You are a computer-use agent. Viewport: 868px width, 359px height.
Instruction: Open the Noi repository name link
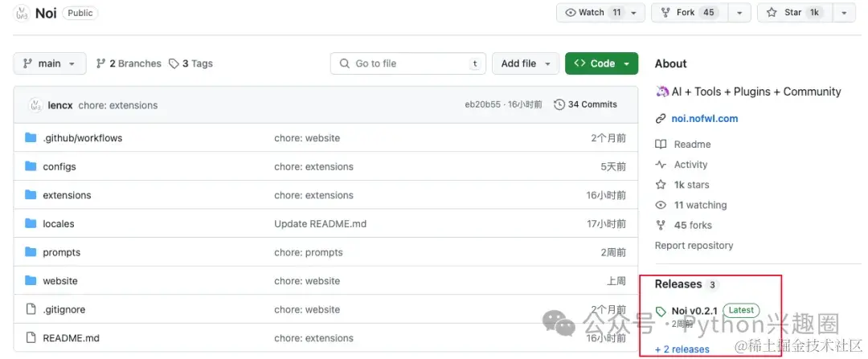click(46, 14)
